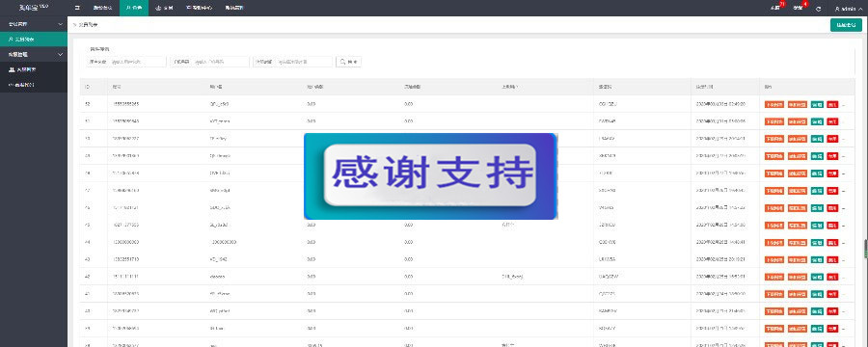This screenshot has width=868, height=347.
Task: Click the page's vertical scrollbar thumb
Action: click(x=866, y=248)
